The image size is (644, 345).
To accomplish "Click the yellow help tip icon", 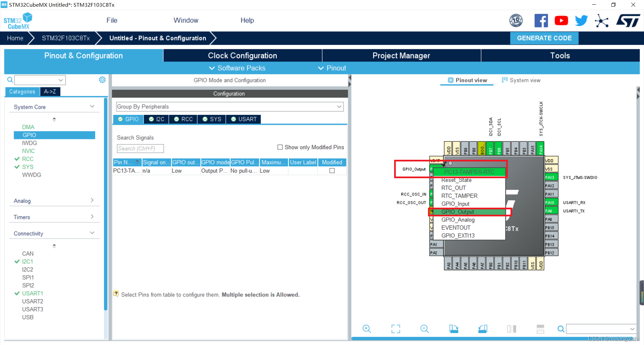I will tap(116, 294).
